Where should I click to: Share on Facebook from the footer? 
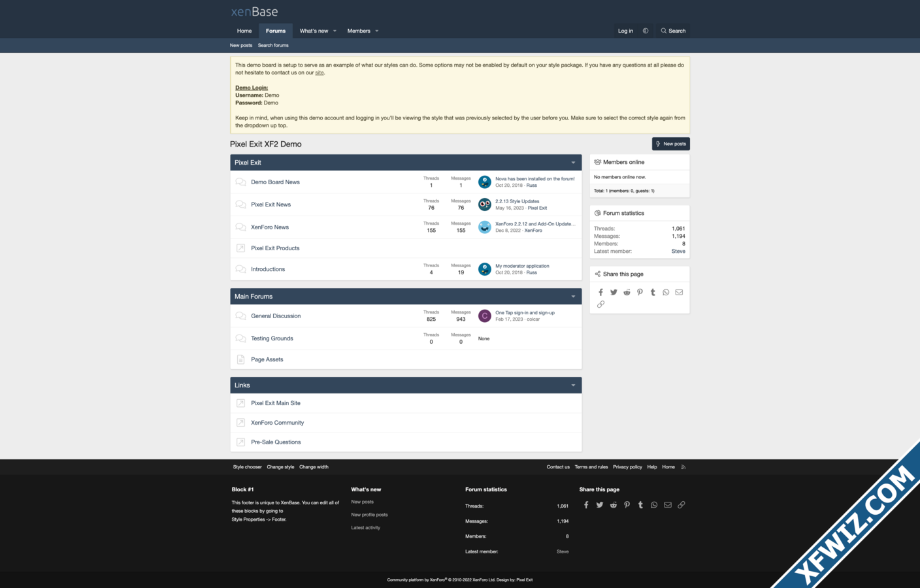coord(586,505)
